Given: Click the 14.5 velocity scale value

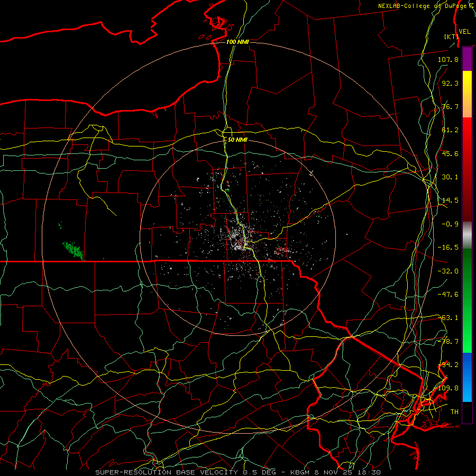Looking at the screenshot, I should point(450,200).
